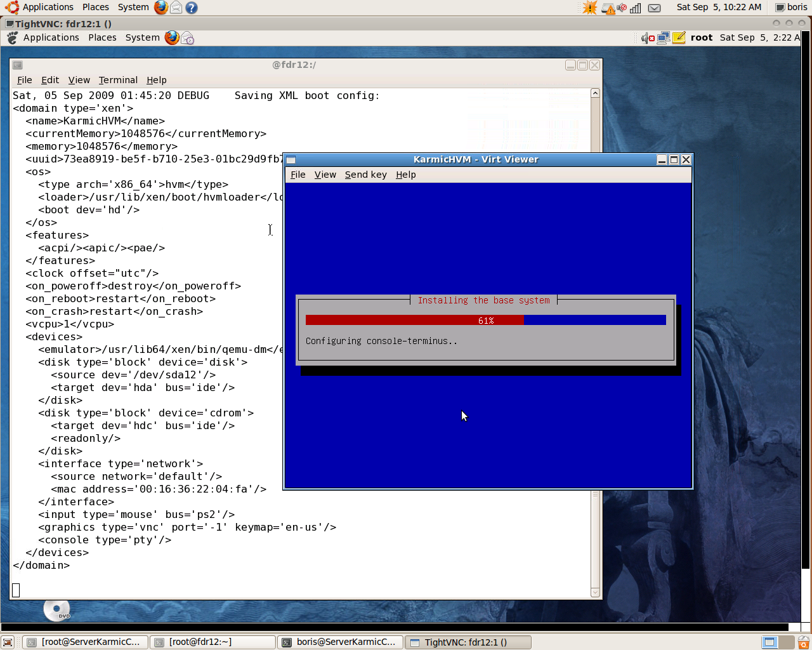812x650 pixels.
Task: Open File menu in Virt Viewer
Action: 298,175
